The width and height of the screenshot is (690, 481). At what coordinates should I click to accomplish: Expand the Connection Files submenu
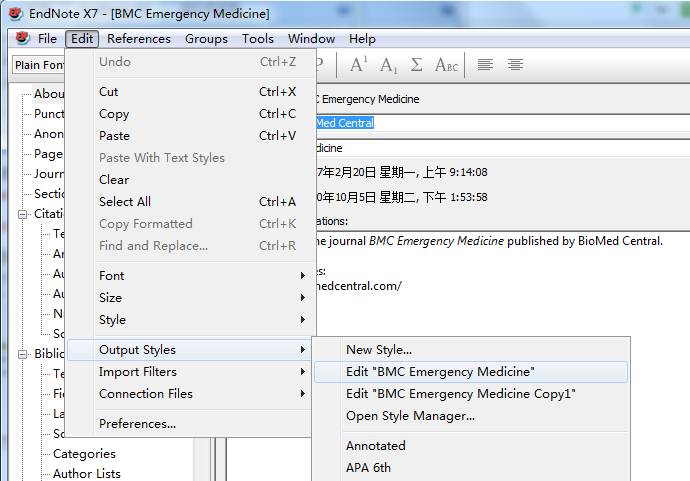190,394
